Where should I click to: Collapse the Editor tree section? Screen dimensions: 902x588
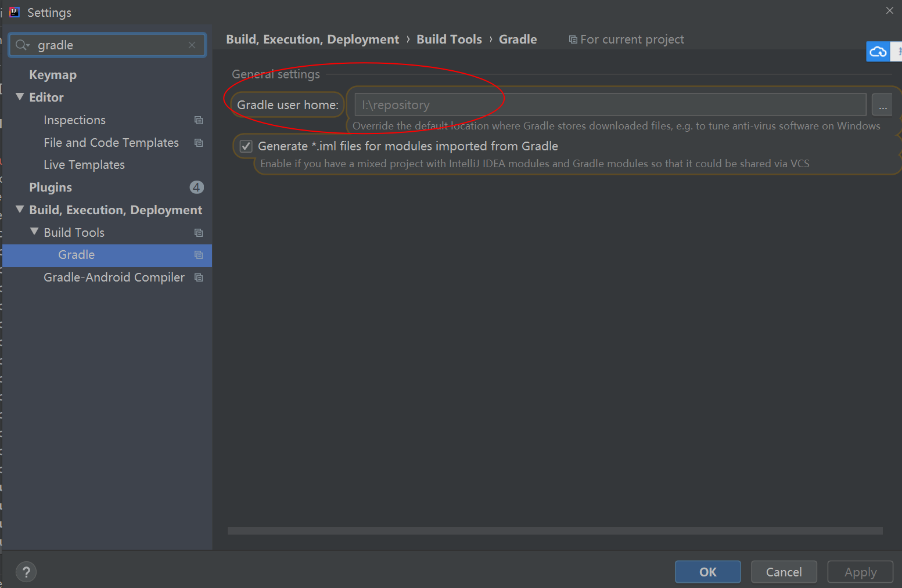[20, 97]
